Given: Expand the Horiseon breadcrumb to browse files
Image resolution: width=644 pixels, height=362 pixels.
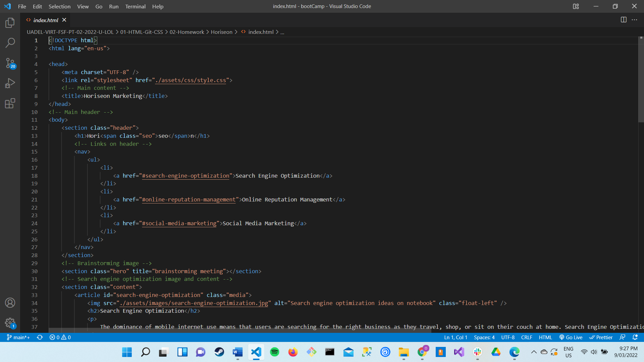Looking at the screenshot, I should tap(221, 32).
